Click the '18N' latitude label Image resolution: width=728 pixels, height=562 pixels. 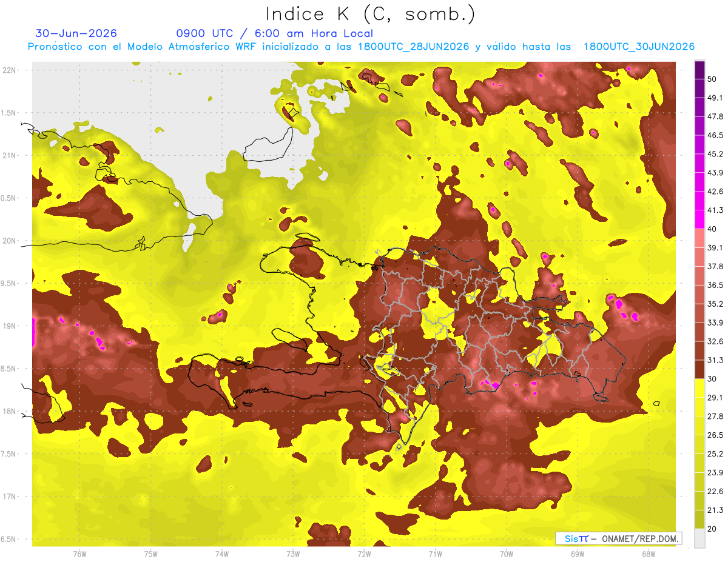(x=9, y=412)
